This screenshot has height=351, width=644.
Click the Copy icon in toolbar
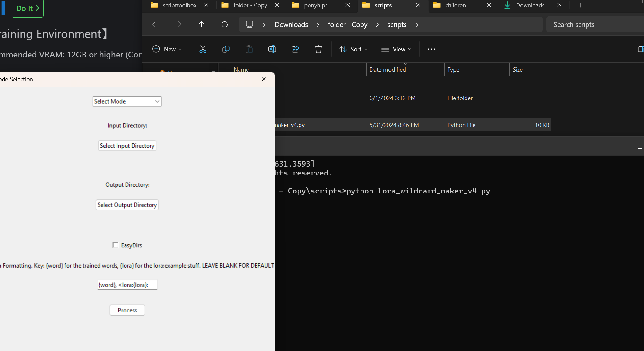point(226,49)
